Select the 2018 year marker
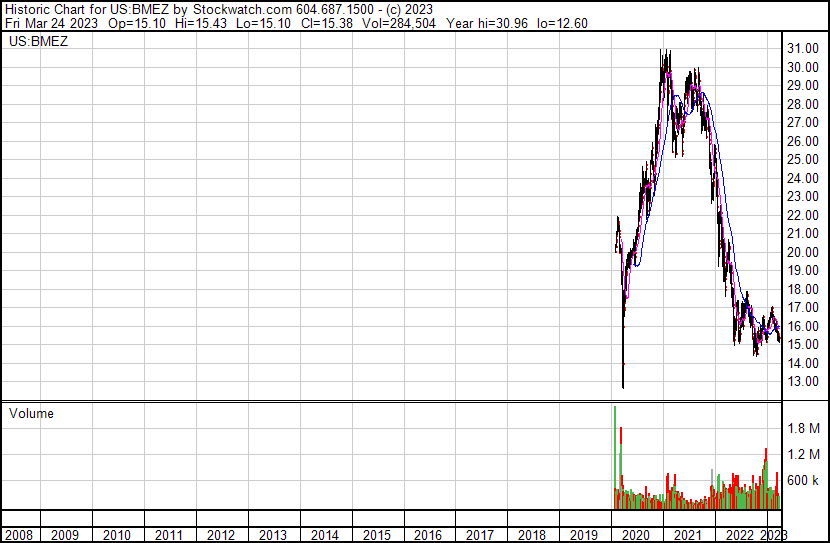 point(532,535)
